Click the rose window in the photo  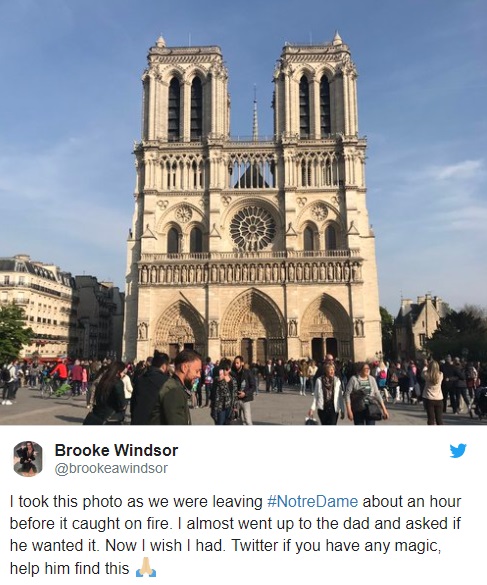[x=253, y=228]
